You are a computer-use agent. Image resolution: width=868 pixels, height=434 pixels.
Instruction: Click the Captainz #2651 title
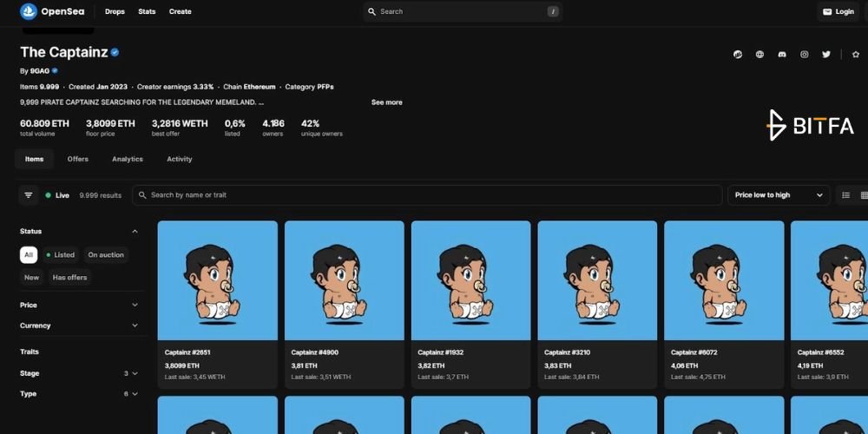(x=187, y=352)
